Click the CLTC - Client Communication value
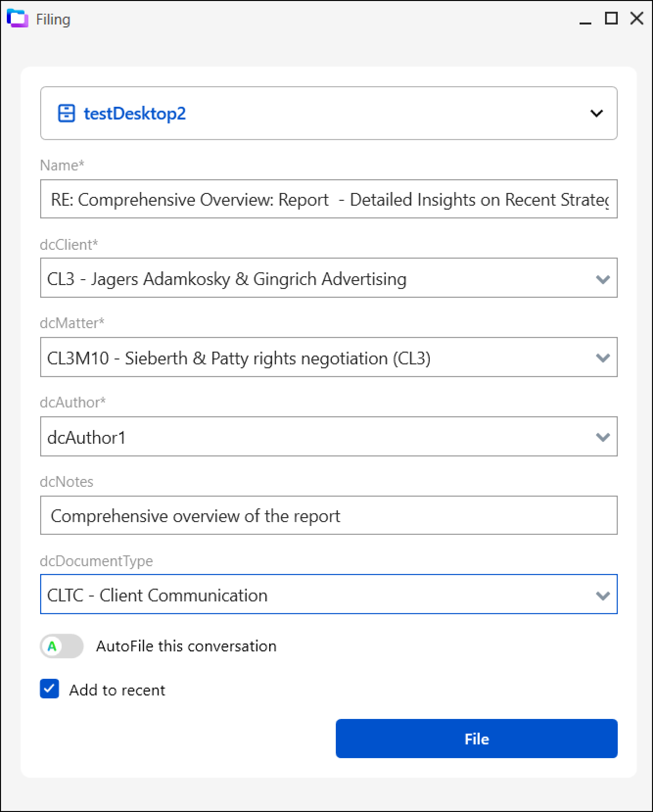Screen dimensions: 653x812 [158, 595]
